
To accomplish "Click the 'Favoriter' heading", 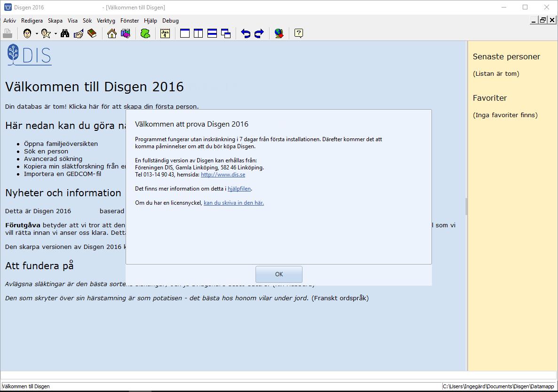I will click(x=490, y=98).
